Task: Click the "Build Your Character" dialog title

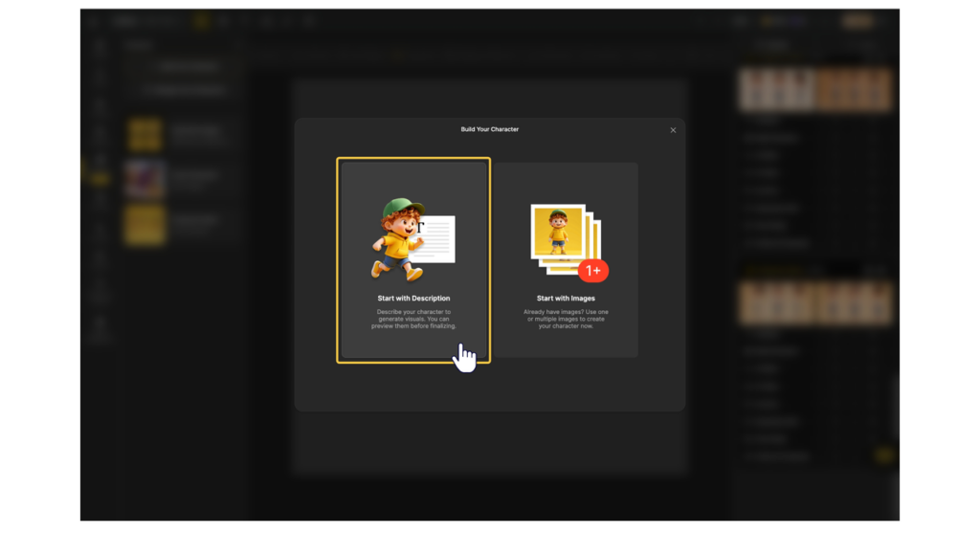Action: (x=490, y=129)
